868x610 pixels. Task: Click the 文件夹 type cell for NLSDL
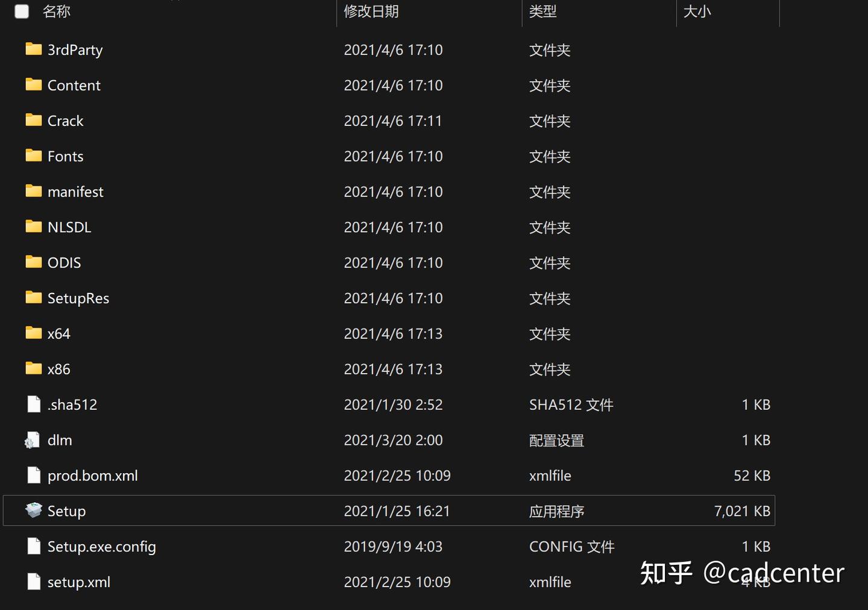(x=550, y=227)
